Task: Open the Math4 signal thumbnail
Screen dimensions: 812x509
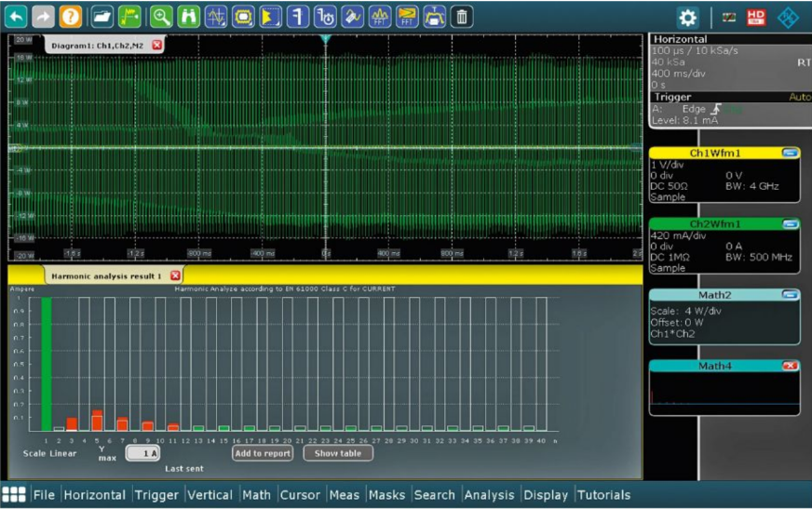Action: click(x=724, y=395)
